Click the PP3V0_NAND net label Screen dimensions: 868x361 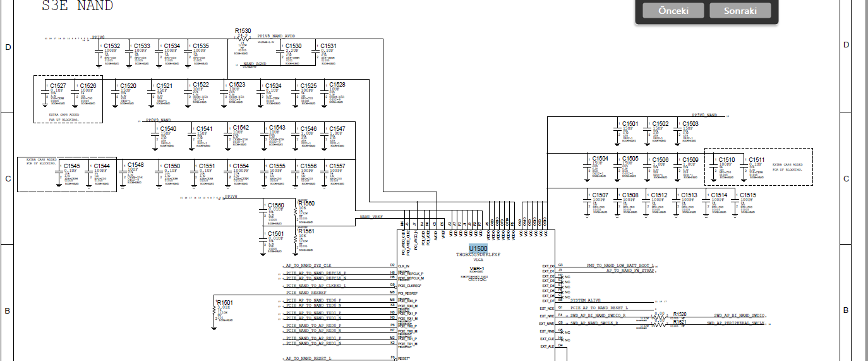pos(705,114)
